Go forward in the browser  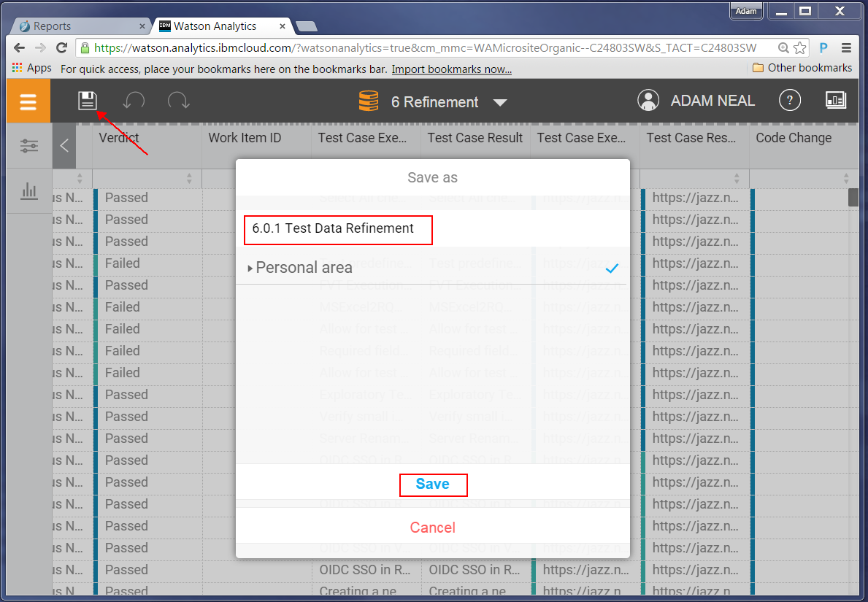tap(40, 48)
